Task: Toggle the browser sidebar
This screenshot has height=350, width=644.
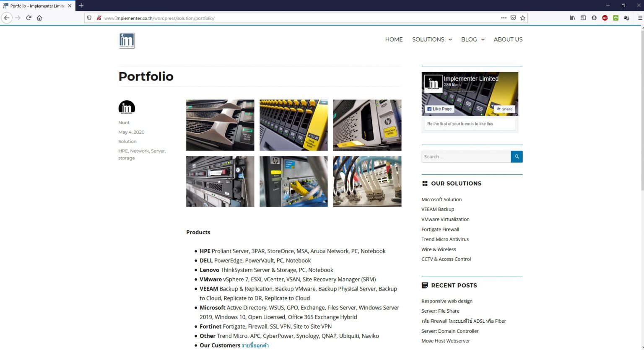Action: (583, 18)
